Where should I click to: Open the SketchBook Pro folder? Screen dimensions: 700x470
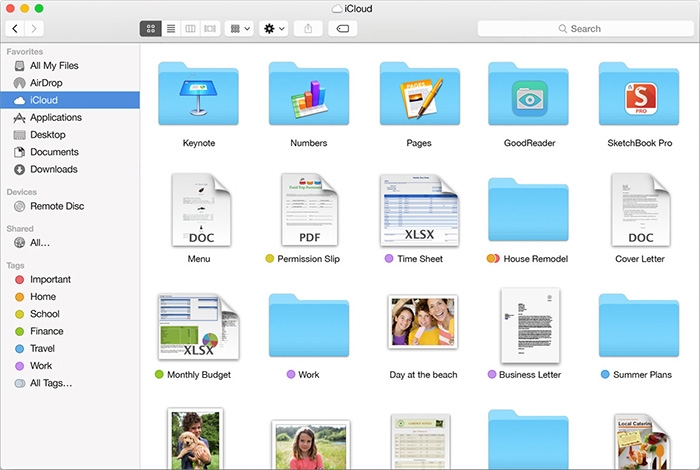pyautogui.click(x=639, y=94)
